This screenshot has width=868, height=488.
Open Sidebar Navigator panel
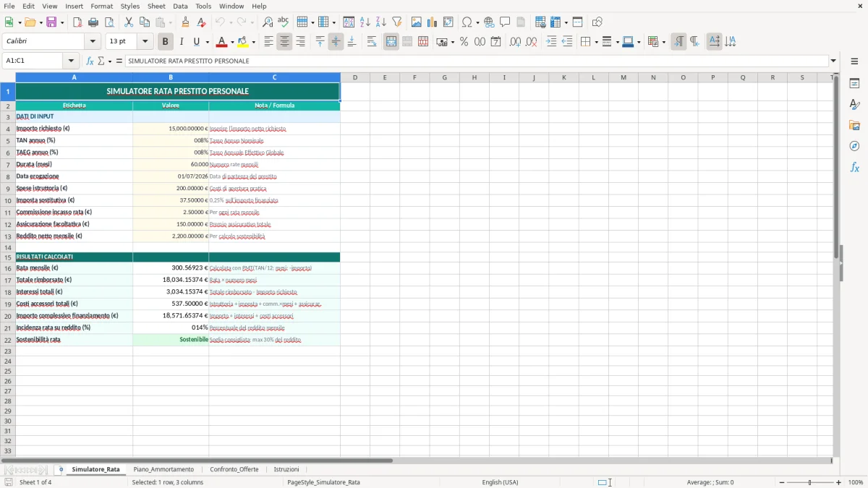tap(854, 146)
